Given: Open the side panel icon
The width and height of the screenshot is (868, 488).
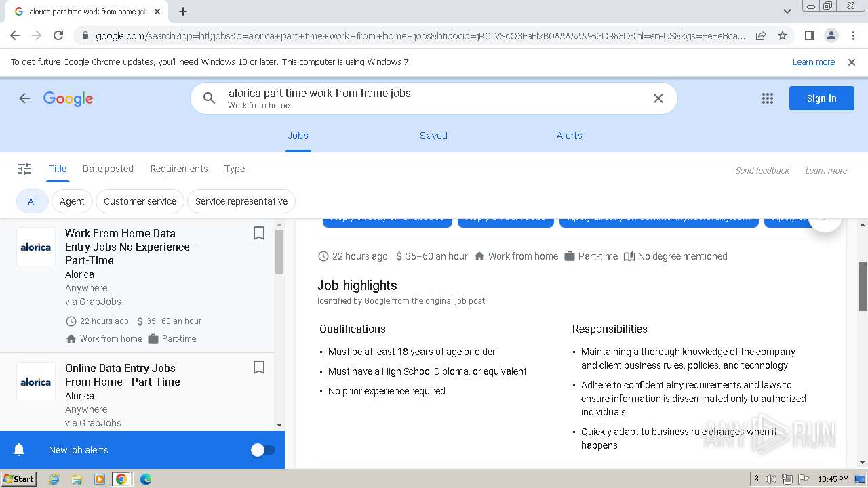Looking at the screenshot, I should [809, 35].
